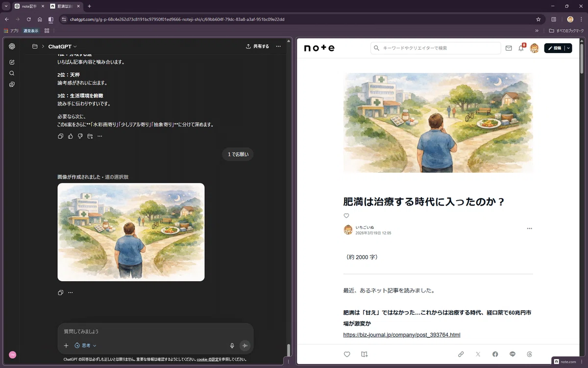Open the biz-journal.jp article link
This screenshot has width=588, height=368.
[x=402, y=335]
